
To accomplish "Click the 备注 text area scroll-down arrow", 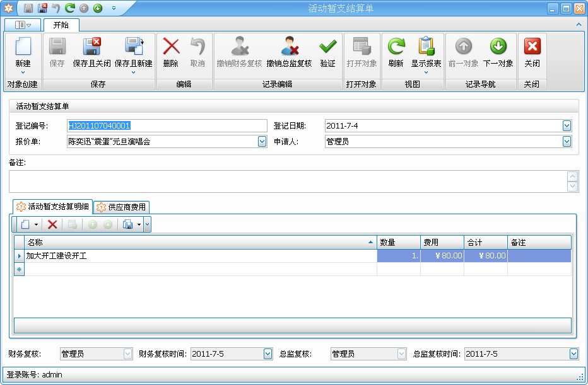I will point(573,186).
